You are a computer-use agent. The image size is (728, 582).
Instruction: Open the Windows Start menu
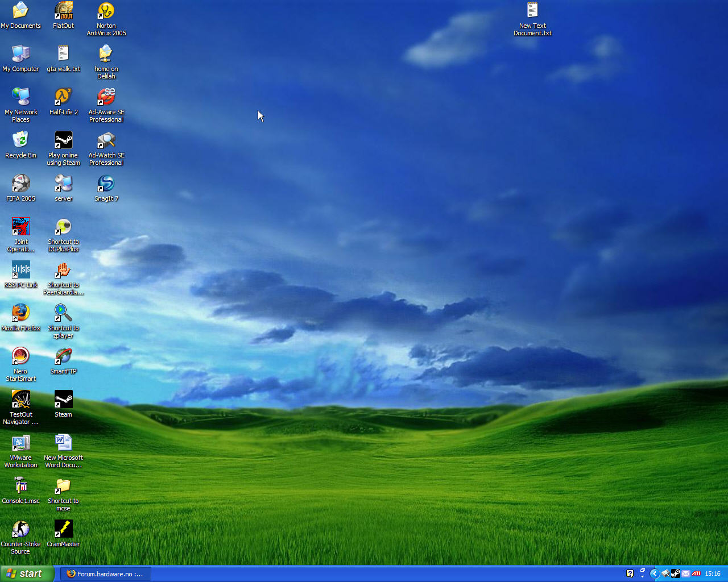pyautogui.click(x=27, y=573)
